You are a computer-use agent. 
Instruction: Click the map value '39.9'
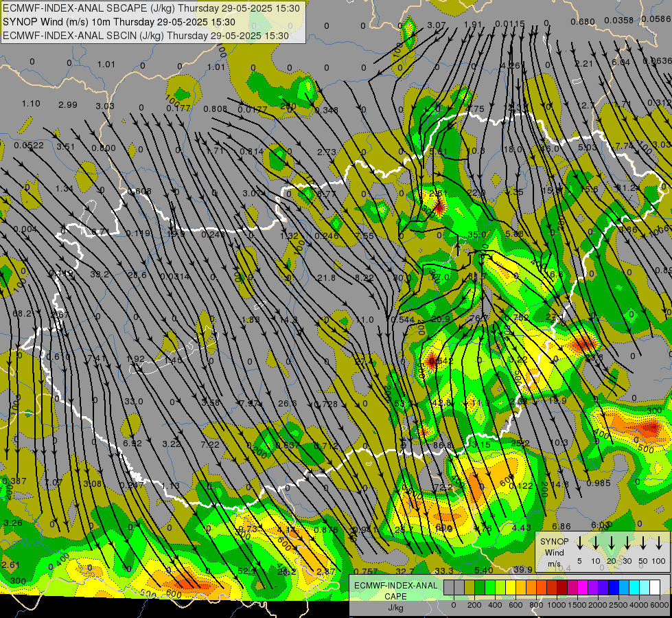[x=522, y=569]
